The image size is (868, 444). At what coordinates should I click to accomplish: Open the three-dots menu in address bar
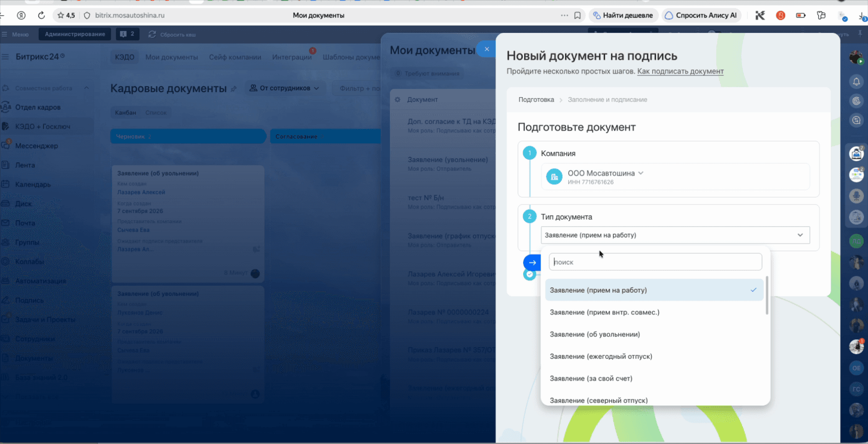tap(564, 15)
